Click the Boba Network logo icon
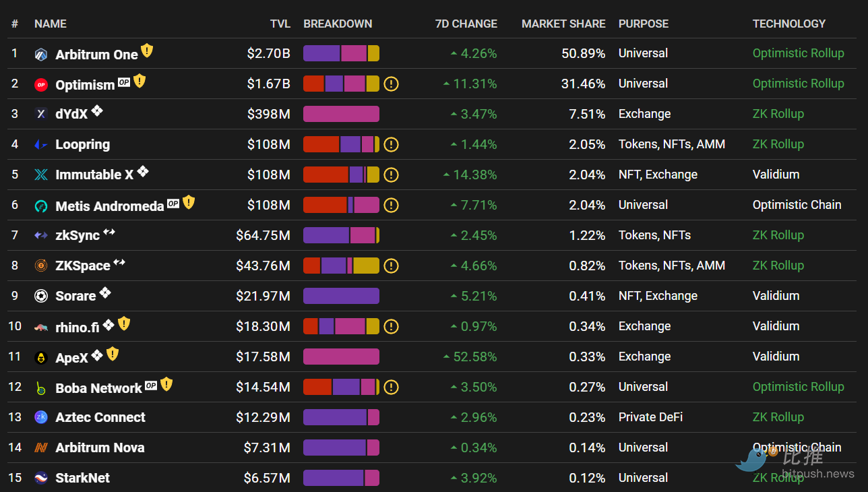Viewport: 868px width, 492px height. click(41, 388)
